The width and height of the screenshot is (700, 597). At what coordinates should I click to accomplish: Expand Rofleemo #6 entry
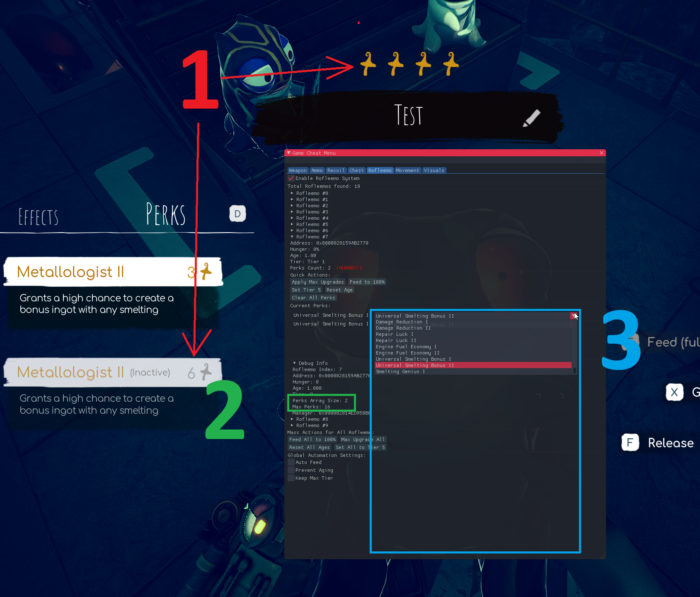point(292,231)
